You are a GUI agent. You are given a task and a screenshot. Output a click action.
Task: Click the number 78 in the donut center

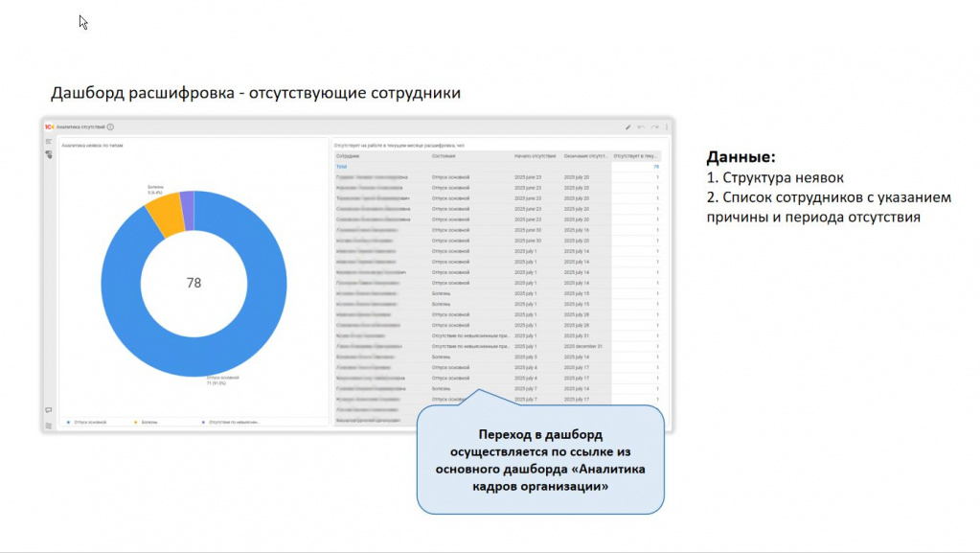(194, 284)
